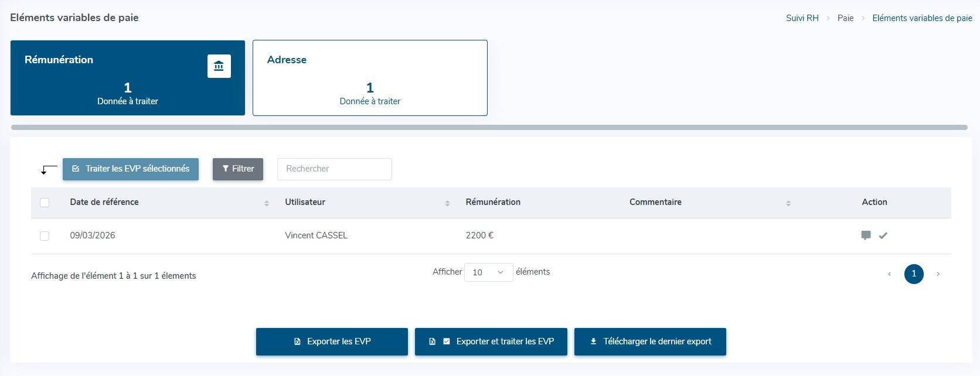Switch to the Adresse card tab

click(x=370, y=78)
